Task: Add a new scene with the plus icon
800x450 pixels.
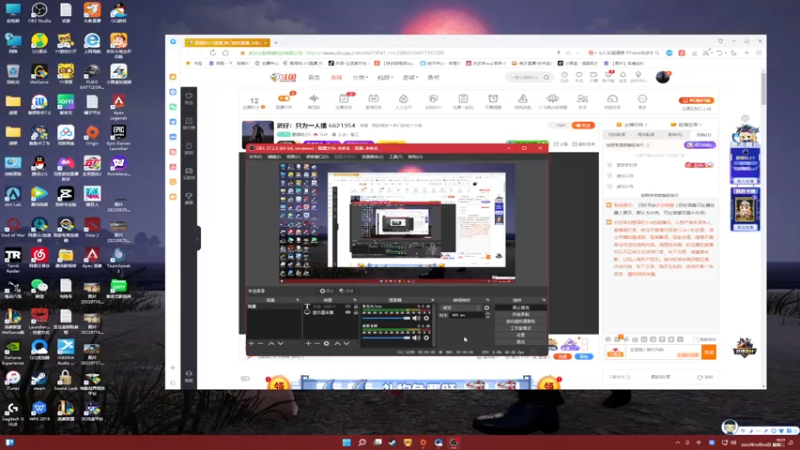Action: (251, 344)
